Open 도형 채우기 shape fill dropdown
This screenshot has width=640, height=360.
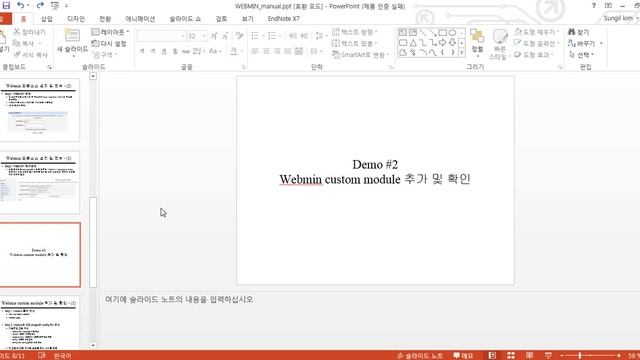[x=536, y=32]
